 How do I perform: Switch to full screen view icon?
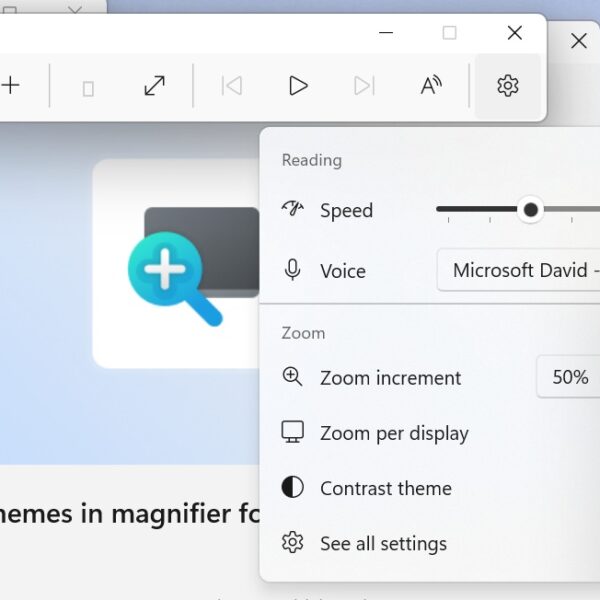coord(155,85)
